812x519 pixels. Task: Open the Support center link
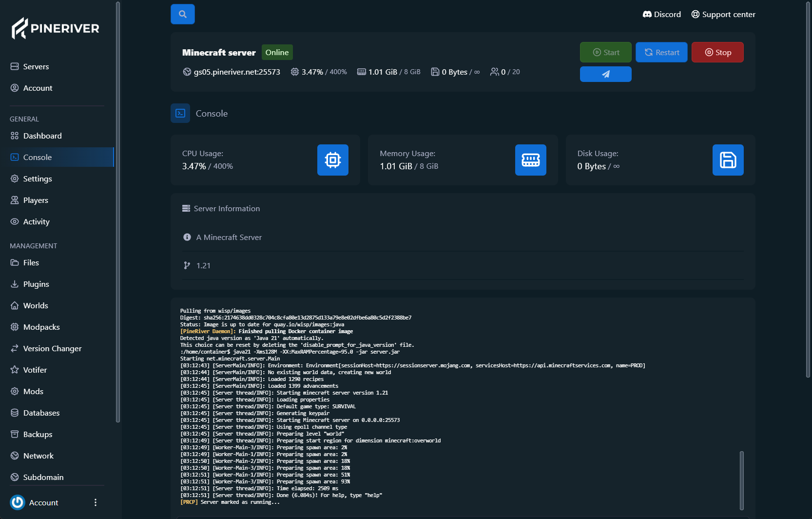pos(723,14)
